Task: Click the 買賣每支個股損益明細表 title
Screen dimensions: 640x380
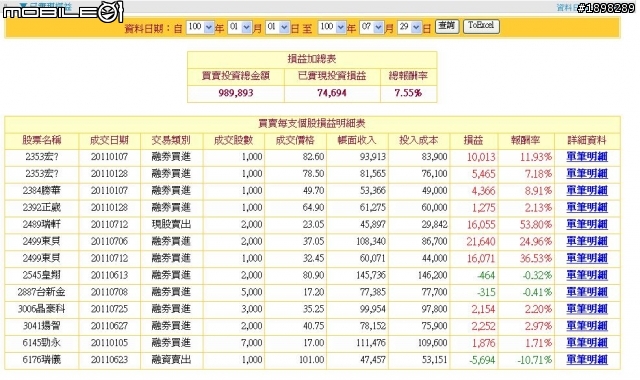Action: coord(312,123)
